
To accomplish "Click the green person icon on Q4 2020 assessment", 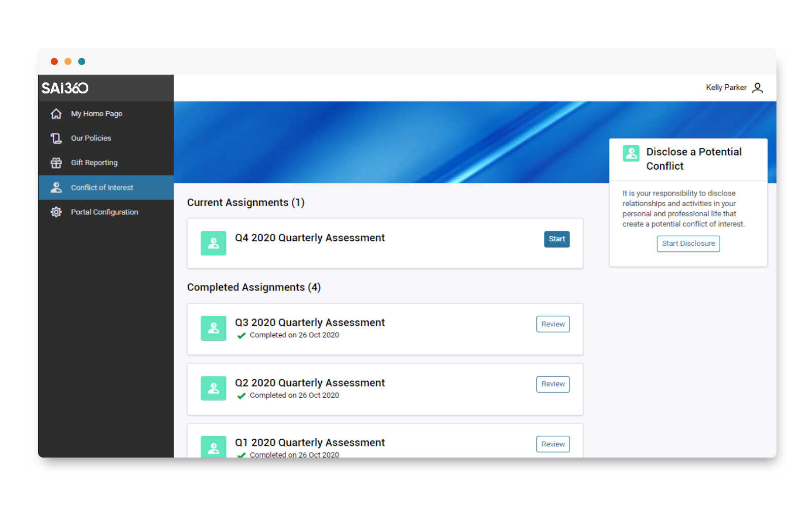I will pos(213,243).
